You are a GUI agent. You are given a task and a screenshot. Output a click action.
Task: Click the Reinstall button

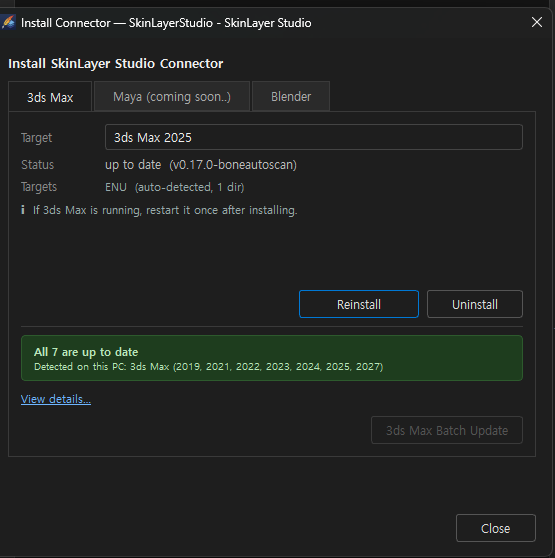pos(359,304)
